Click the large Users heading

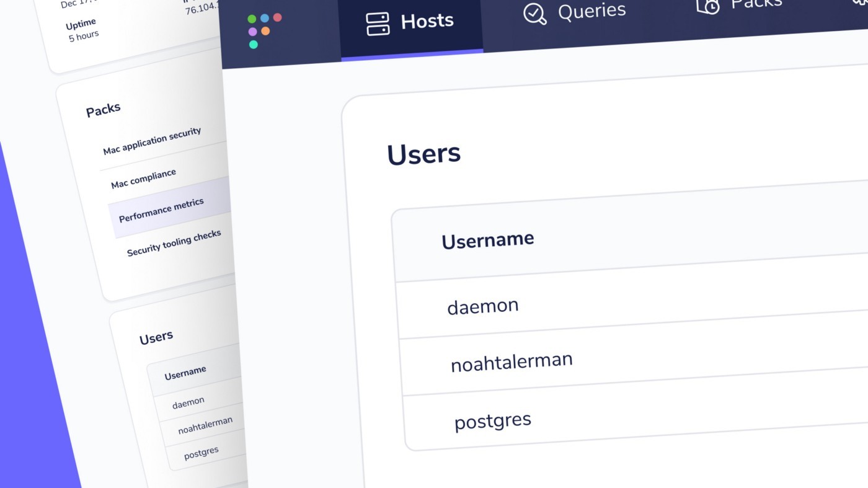pos(424,154)
